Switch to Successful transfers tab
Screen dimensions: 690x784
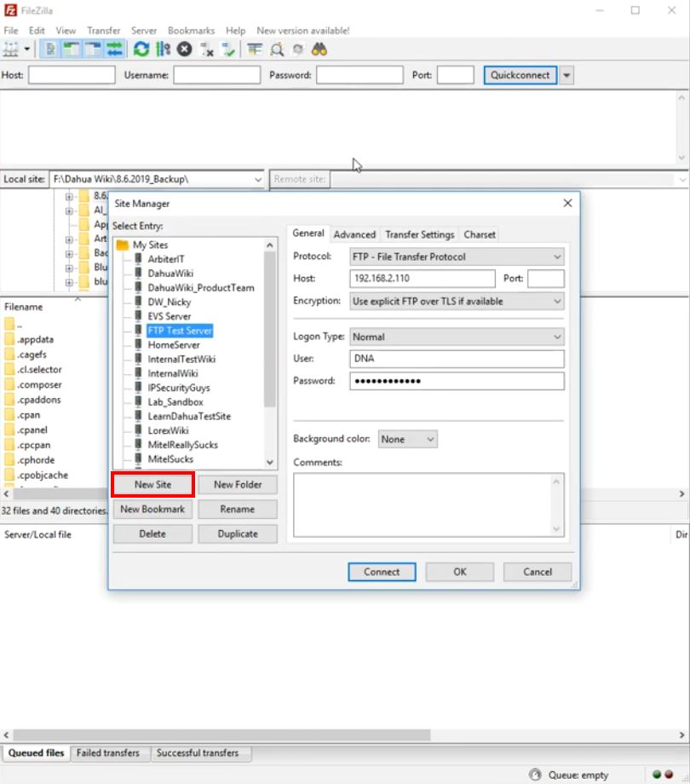click(198, 753)
